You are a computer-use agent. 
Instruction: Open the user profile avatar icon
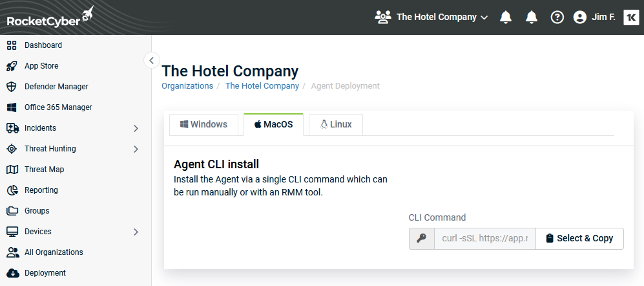[x=579, y=17]
